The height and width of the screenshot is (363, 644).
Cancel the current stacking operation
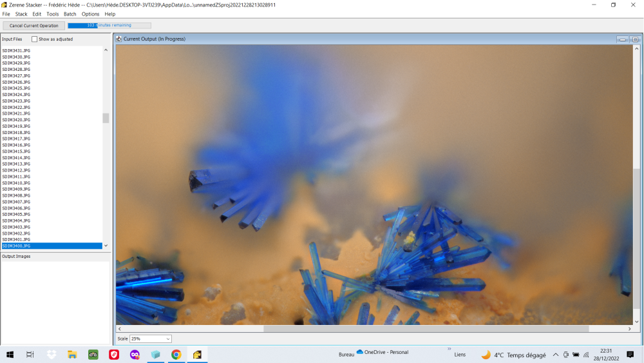pyautogui.click(x=33, y=26)
